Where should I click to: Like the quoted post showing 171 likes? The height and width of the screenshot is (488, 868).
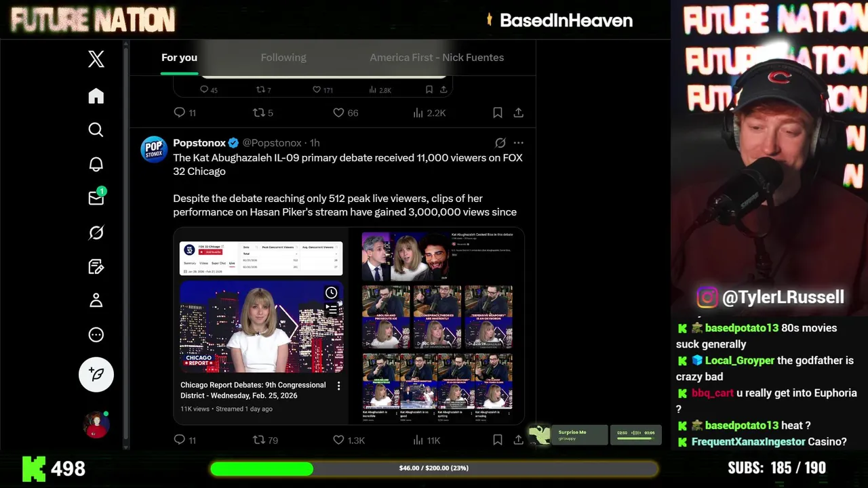[x=323, y=89]
